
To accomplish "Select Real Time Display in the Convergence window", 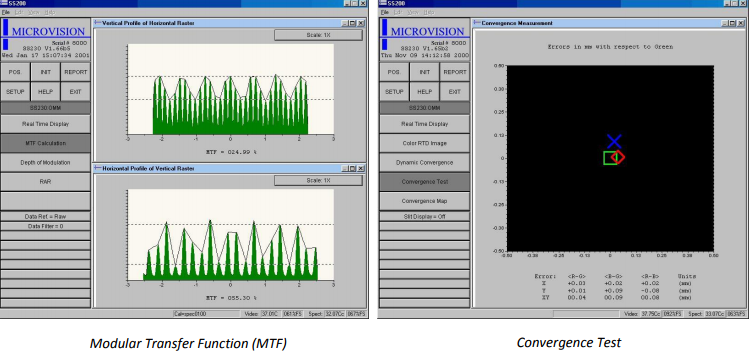I will pos(425,124).
